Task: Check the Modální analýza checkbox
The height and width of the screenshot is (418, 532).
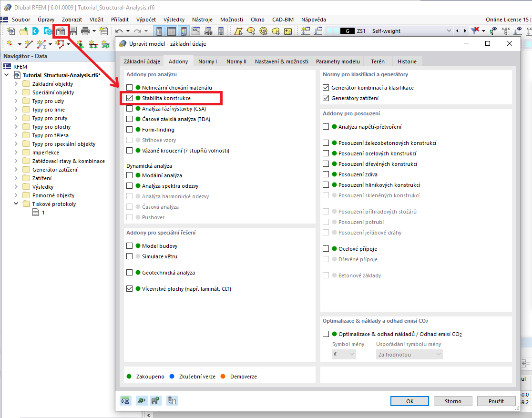Action: click(129, 175)
